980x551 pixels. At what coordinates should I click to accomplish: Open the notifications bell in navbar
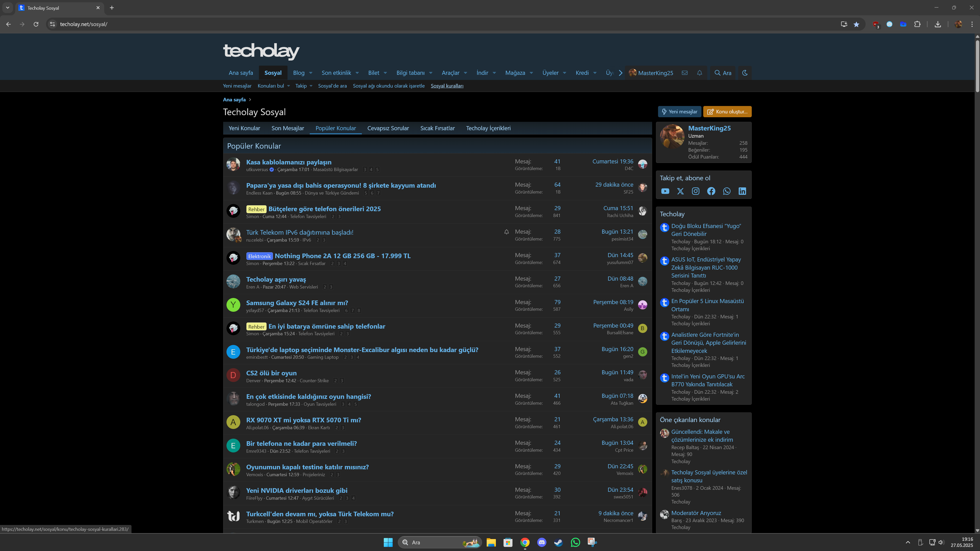pos(699,73)
